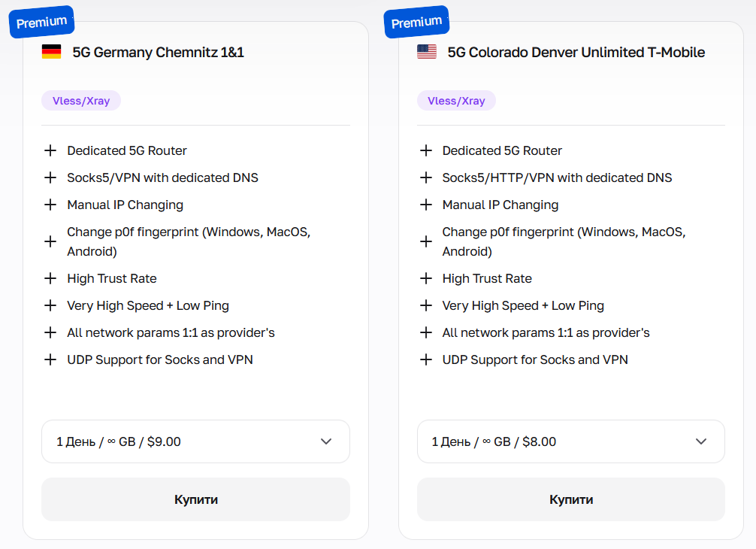
Task: Click Купити button for Germany Chemnitz 1&1
Action: click(x=195, y=499)
